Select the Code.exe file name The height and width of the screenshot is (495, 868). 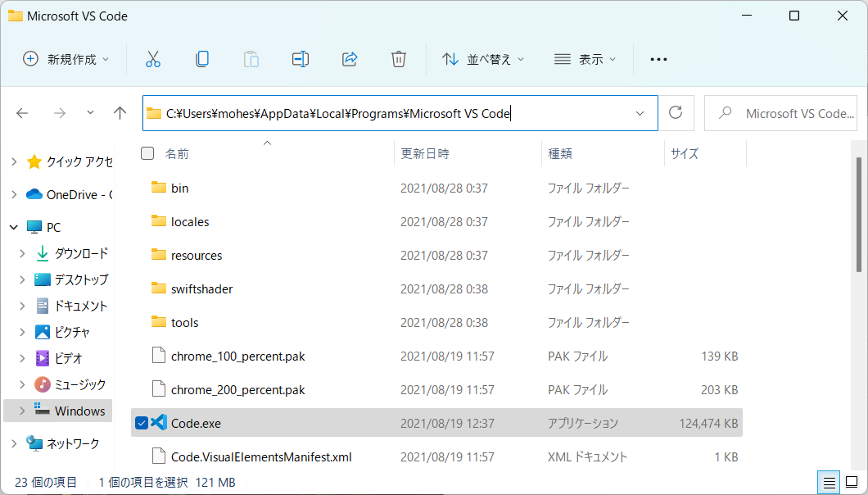pos(196,424)
